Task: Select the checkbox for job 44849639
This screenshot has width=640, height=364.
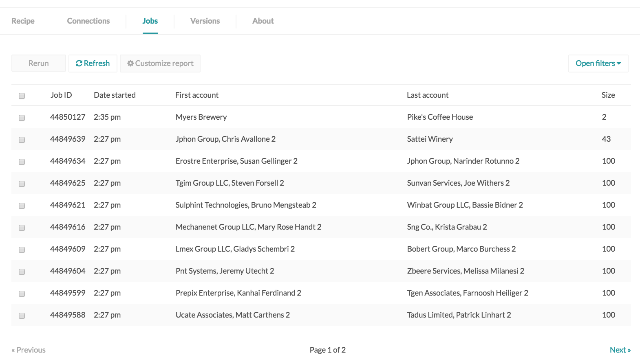Action: (22, 140)
